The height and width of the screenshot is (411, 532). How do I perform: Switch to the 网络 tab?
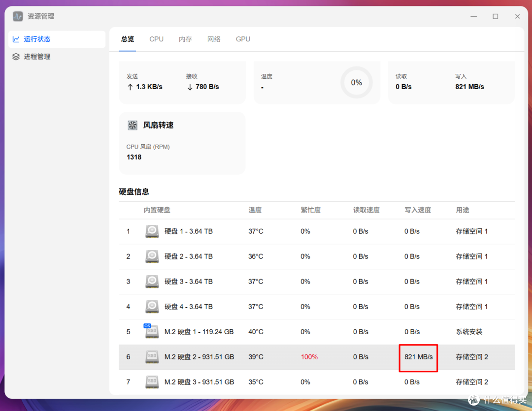click(x=214, y=39)
